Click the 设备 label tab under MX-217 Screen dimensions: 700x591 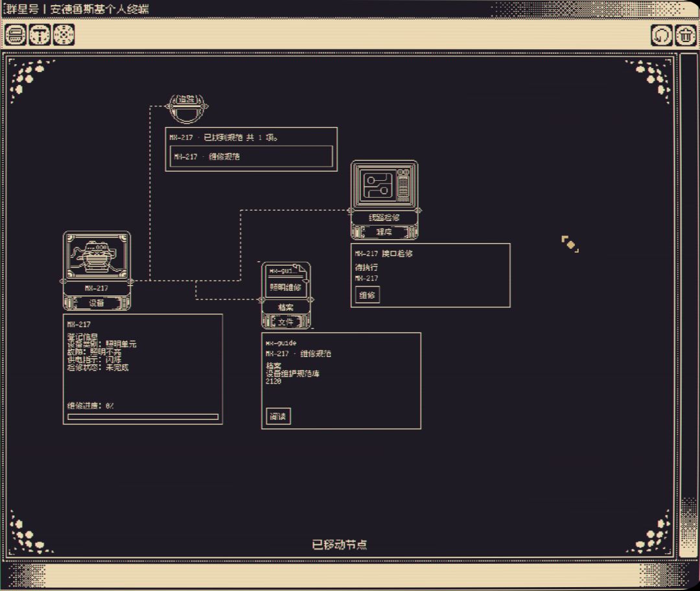(x=97, y=303)
